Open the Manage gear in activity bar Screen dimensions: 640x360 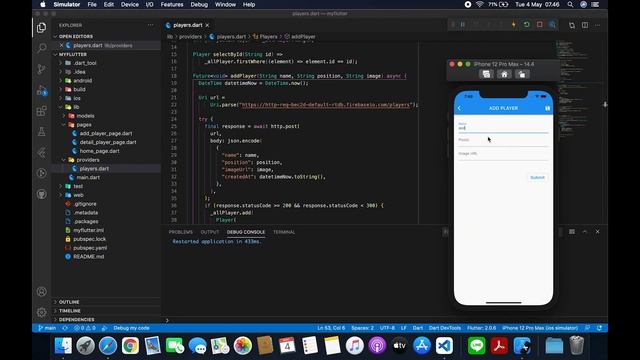(41, 312)
